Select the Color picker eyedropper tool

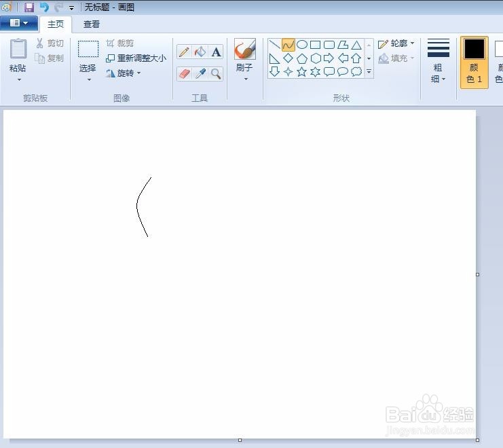click(x=200, y=74)
